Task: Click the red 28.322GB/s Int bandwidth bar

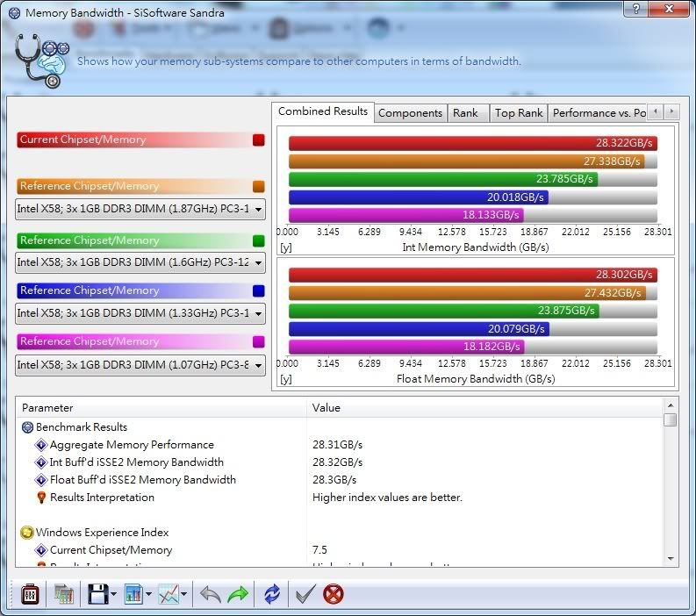Action: [x=473, y=143]
